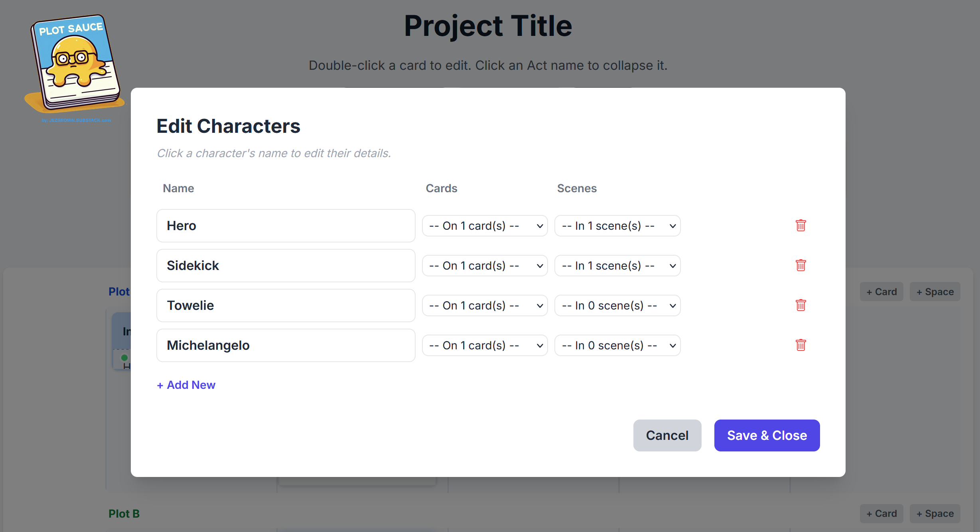The height and width of the screenshot is (532, 980).
Task: Delete the Hero character with trash icon
Action: pyautogui.click(x=801, y=226)
